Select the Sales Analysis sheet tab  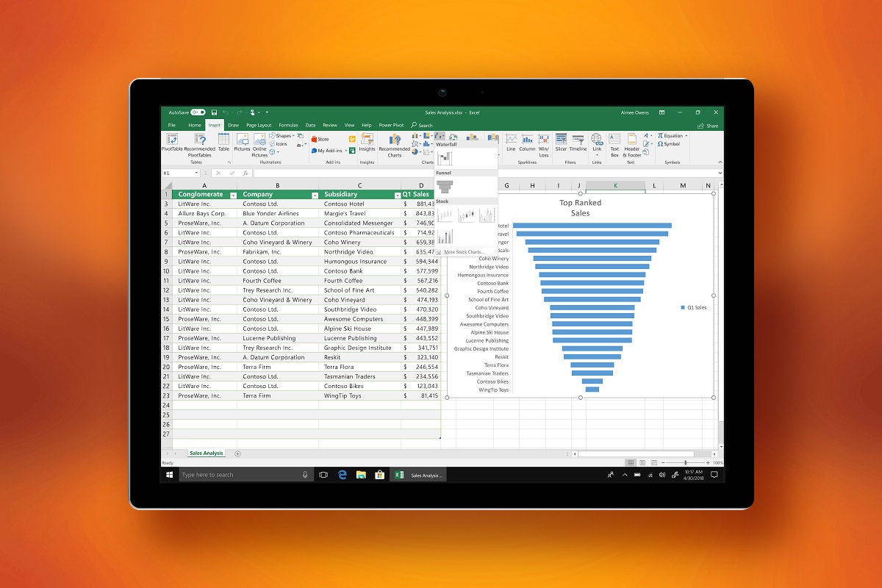click(205, 453)
